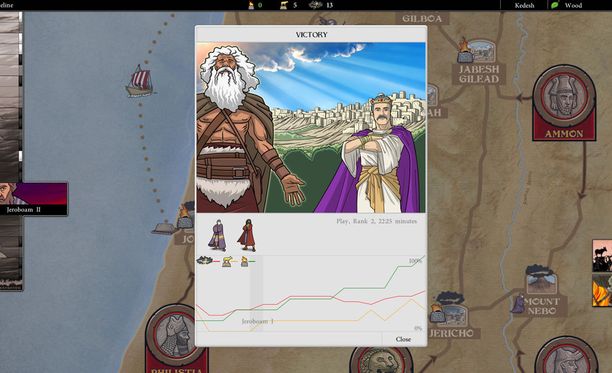612x373 pixels.
Task: Open the Wood resource item in top bar
Action: pos(567,5)
